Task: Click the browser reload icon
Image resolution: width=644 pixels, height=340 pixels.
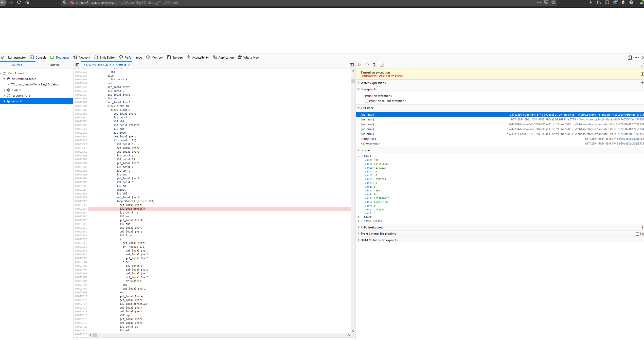Action: (x=19, y=3)
